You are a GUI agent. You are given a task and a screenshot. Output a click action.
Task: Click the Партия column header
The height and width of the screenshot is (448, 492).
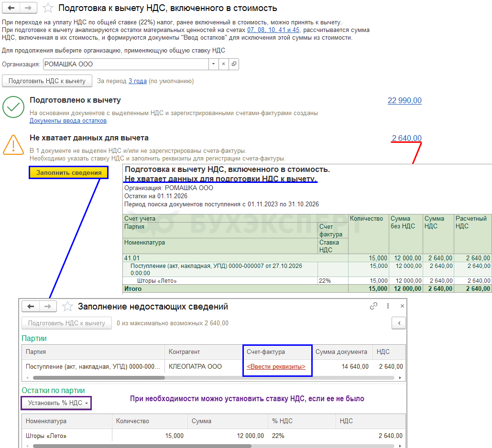(93, 352)
